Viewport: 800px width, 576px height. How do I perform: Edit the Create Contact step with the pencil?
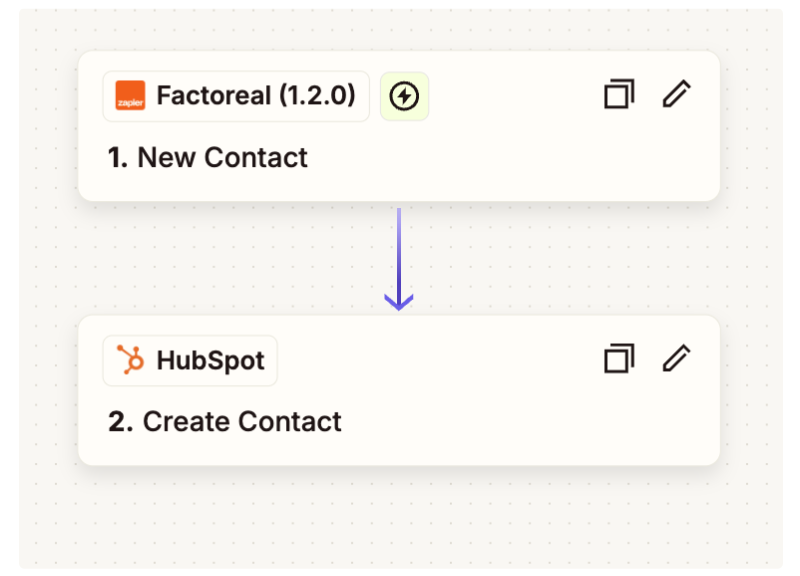click(677, 359)
